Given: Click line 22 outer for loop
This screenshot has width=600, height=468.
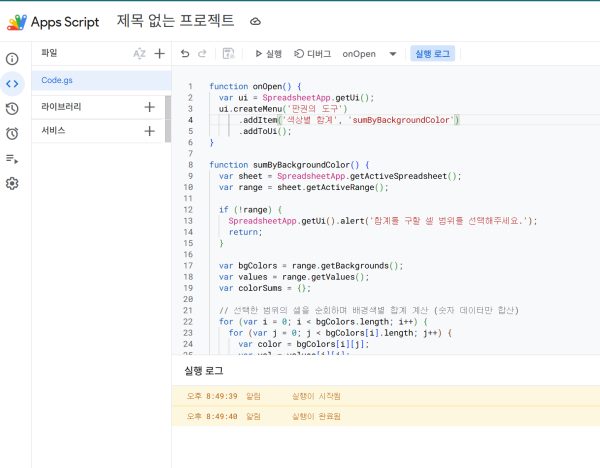Looking at the screenshot, I should tap(323, 321).
